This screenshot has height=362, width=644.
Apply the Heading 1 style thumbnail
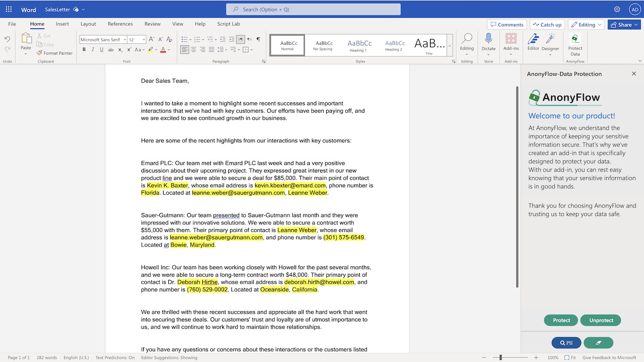pyautogui.click(x=358, y=45)
